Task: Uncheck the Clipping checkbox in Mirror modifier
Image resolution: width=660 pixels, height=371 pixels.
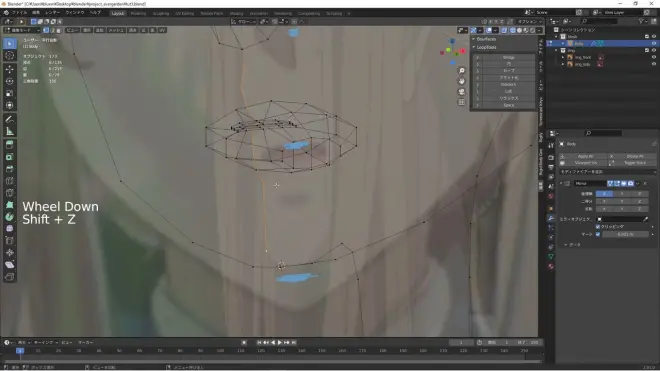Action: [x=598, y=227]
